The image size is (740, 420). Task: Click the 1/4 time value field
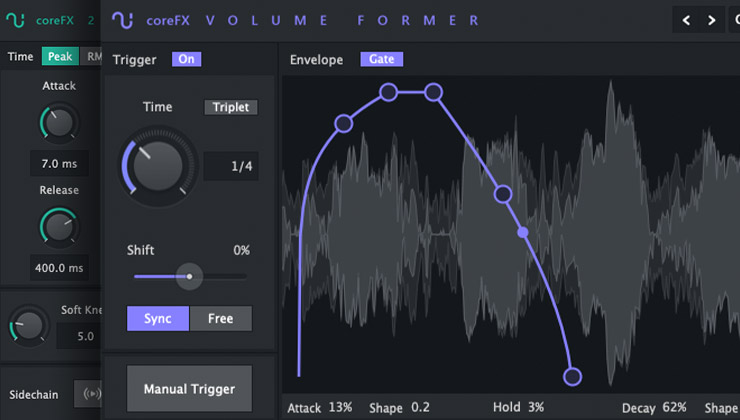pos(231,166)
